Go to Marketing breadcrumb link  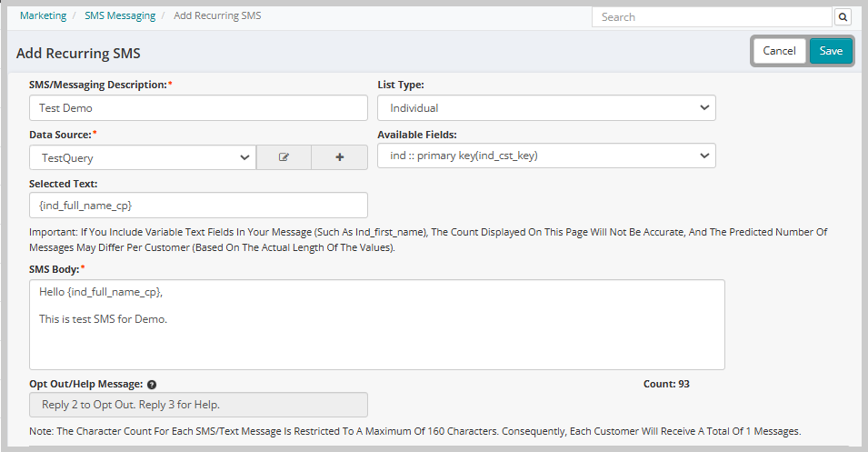point(44,15)
